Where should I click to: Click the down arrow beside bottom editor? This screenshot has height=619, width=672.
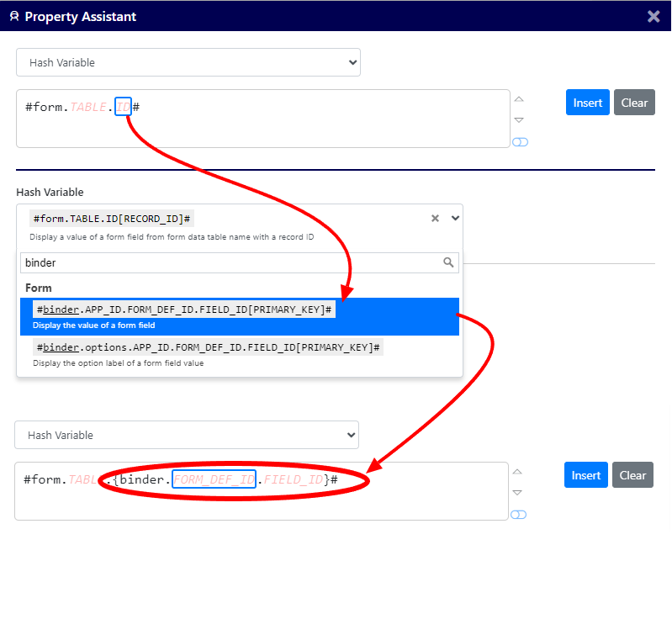coord(518,493)
